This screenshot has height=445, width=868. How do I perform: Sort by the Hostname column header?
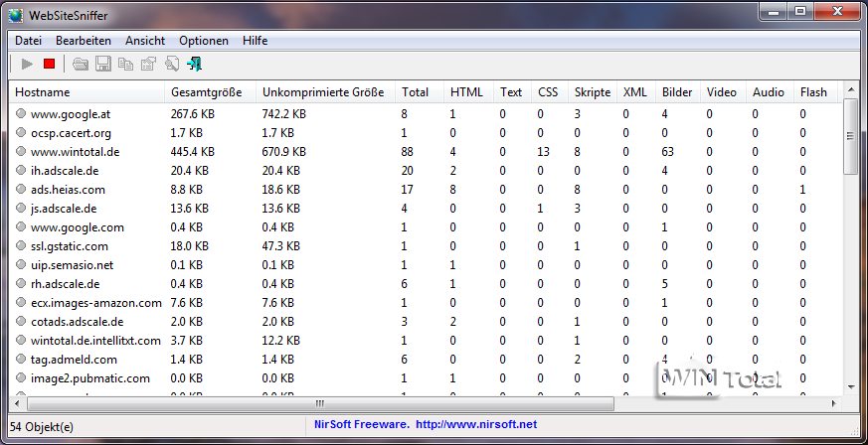coord(87,92)
